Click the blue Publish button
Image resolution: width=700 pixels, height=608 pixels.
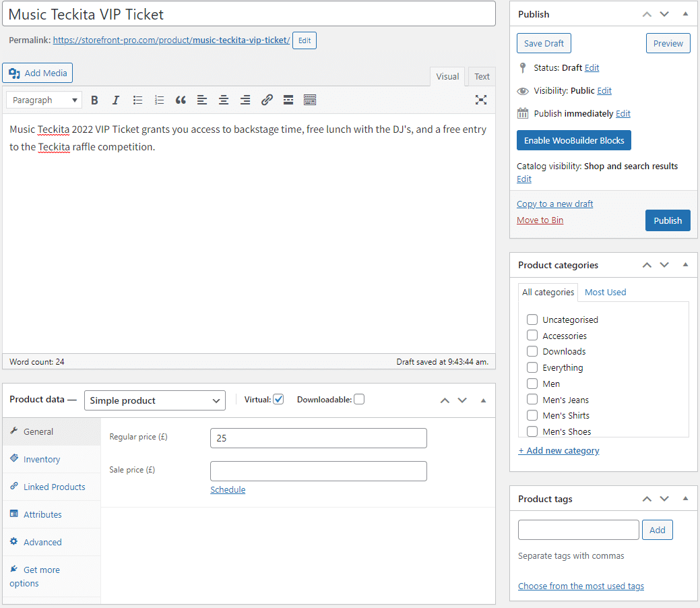tap(668, 220)
